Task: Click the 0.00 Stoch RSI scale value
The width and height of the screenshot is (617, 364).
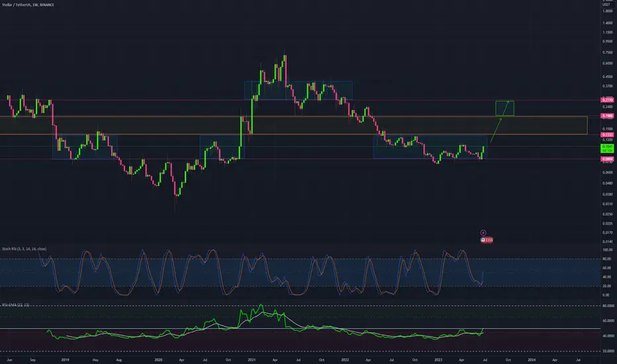Action: [x=606, y=295]
